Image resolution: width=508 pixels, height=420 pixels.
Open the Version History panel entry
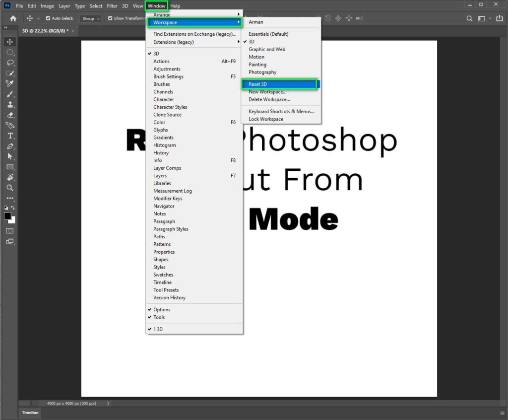(194, 297)
